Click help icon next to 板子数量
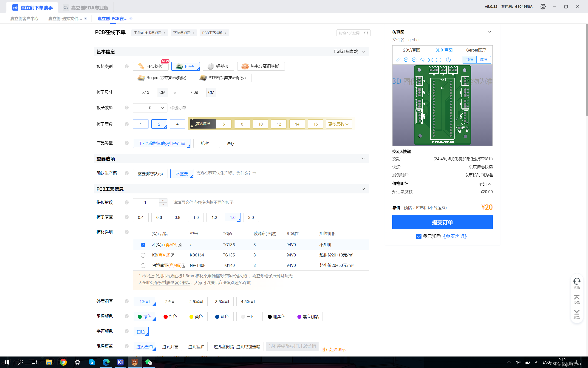The height and width of the screenshot is (368, 588). coord(127,108)
